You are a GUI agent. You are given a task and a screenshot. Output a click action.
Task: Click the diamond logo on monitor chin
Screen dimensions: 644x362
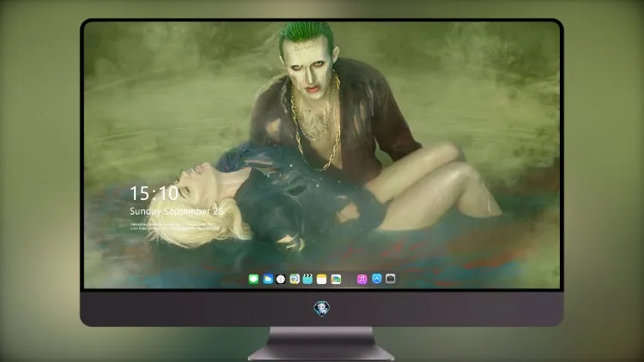point(322,309)
